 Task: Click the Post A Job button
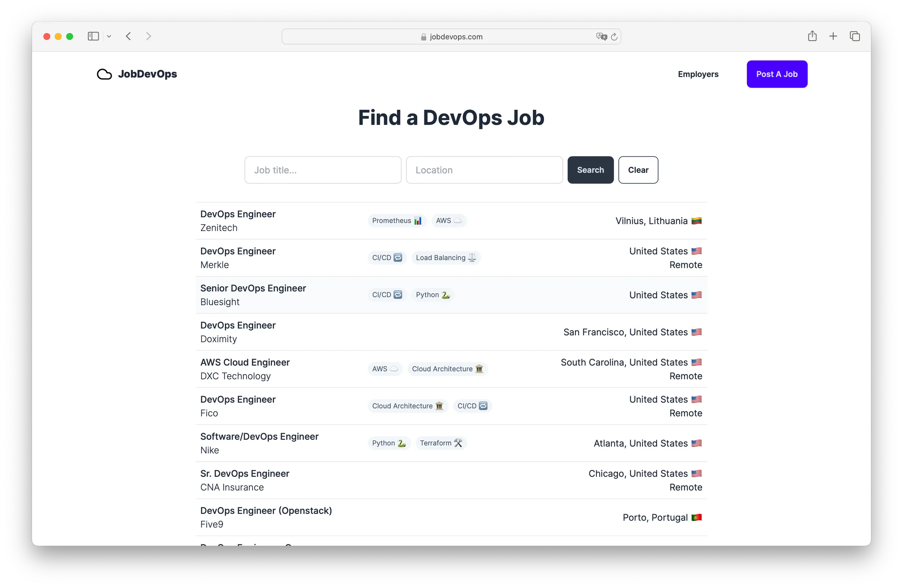pyautogui.click(x=777, y=74)
